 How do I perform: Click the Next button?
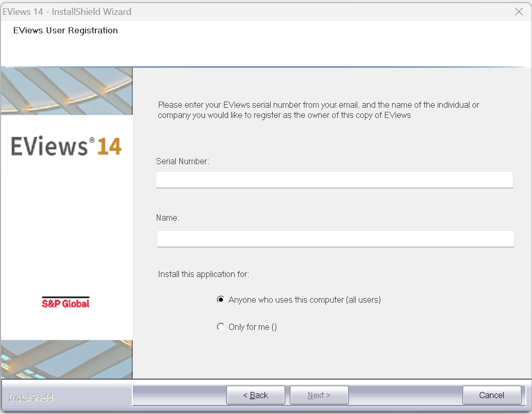click(x=319, y=395)
